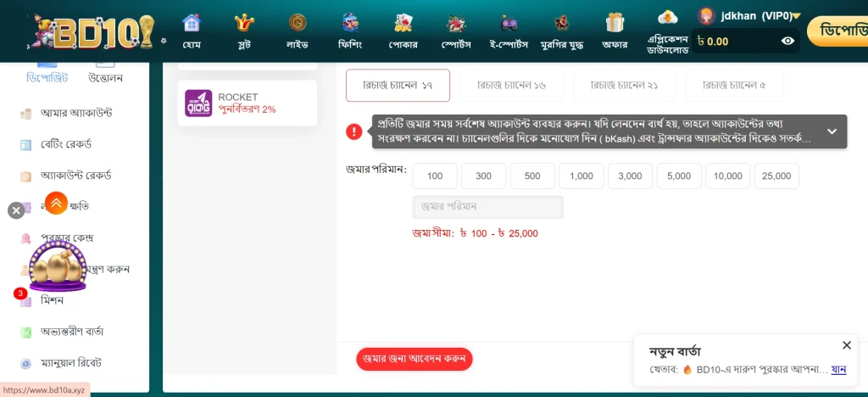This screenshot has width=868, height=397.
Task: Choose the 5,000 deposit amount
Action: [679, 176]
